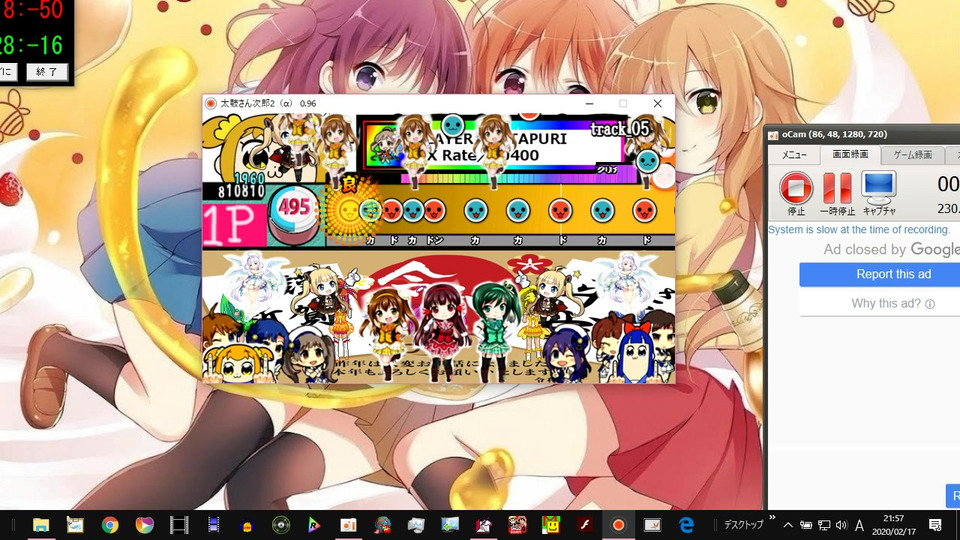The image size is (960, 540).
Task: Open the volume control in system tray
Action: click(842, 525)
